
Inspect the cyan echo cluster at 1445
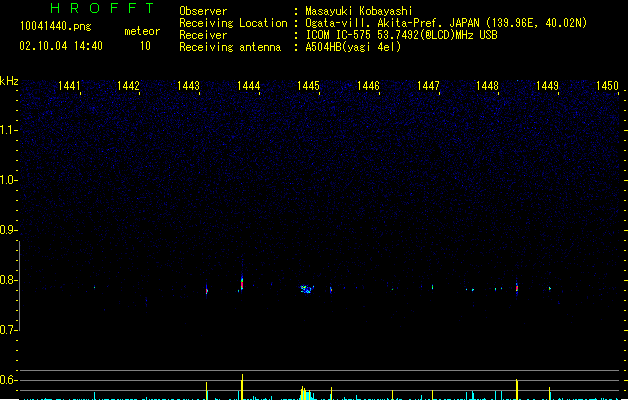pyautogui.click(x=307, y=289)
